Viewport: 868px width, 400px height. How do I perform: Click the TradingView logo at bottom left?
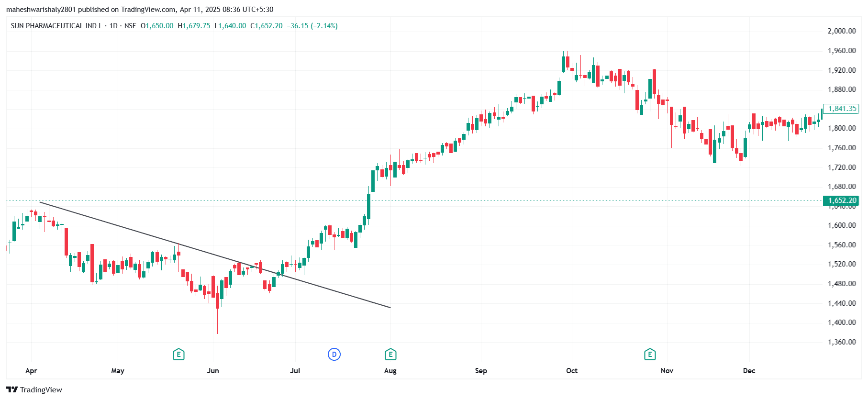(x=34, y=389)
